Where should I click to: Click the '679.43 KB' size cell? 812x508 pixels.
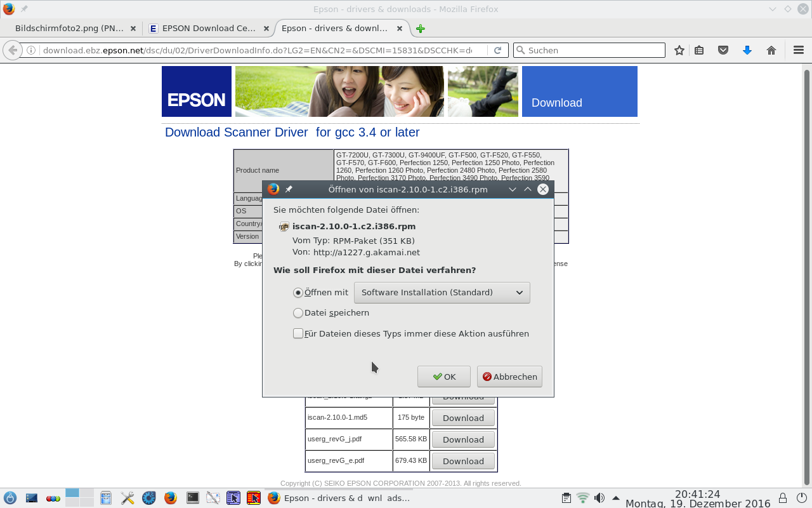point(411,461)
